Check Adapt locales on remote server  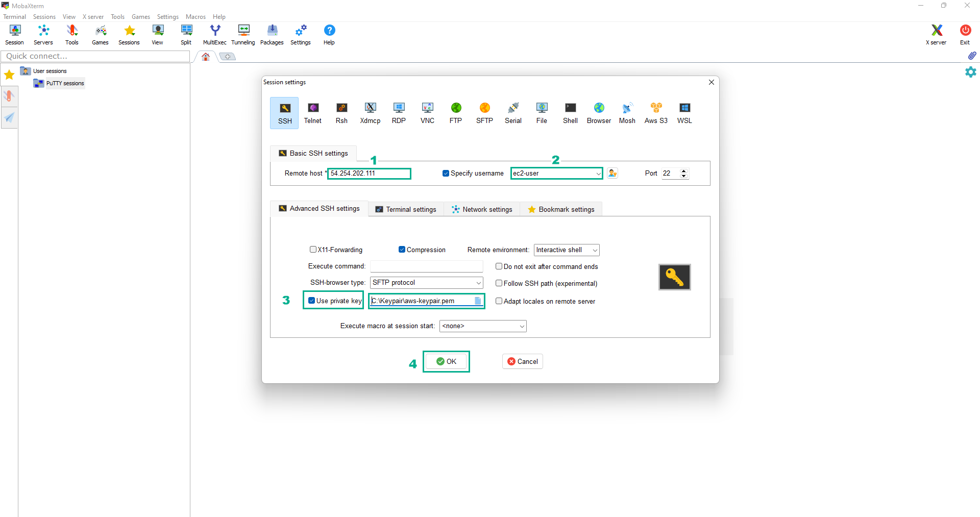point(499,301)
